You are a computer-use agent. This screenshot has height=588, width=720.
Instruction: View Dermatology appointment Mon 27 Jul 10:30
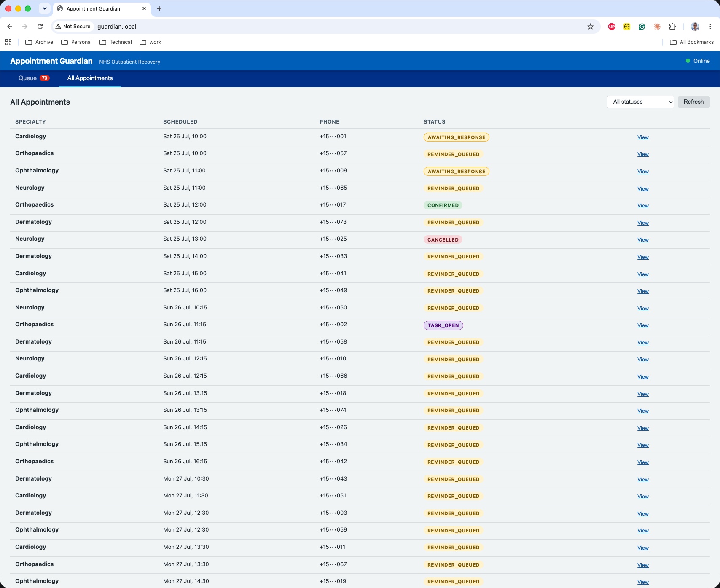pos(643,480)
